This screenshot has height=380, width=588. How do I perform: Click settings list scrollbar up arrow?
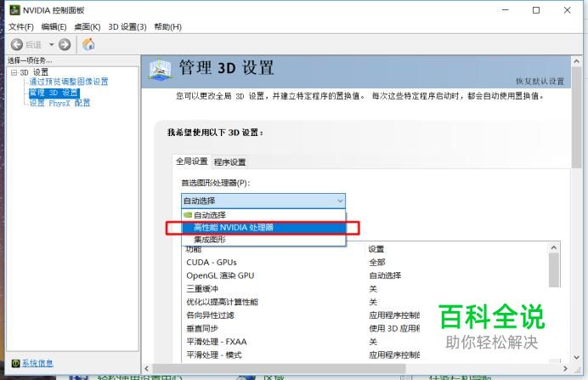tap(554, 247)
